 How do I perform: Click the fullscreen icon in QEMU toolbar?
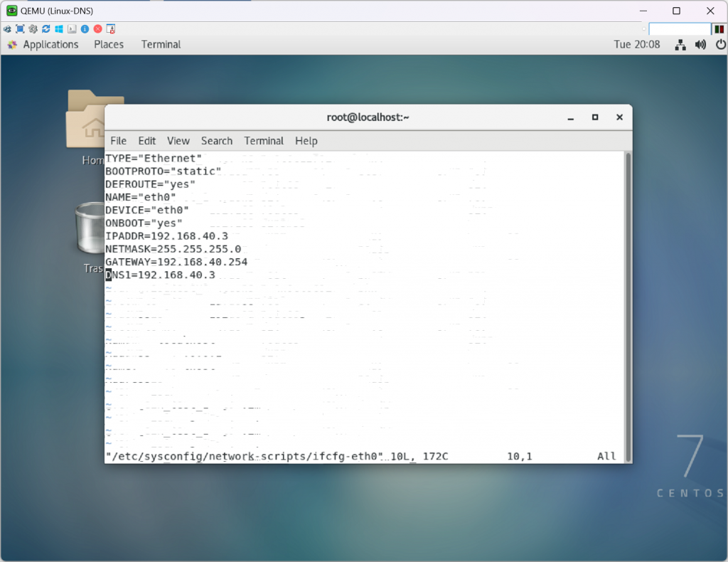[x=20, y=29]
